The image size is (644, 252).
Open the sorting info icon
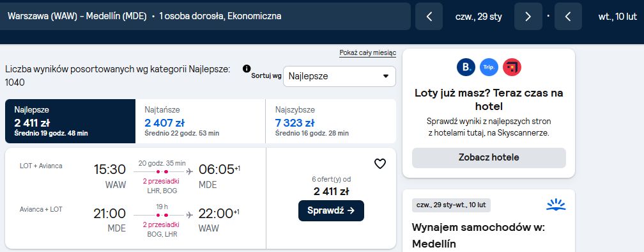[247, 68]
